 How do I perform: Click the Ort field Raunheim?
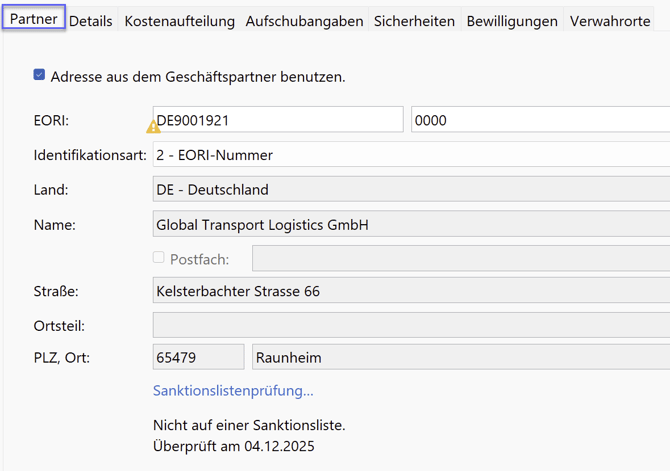[460, 357]
